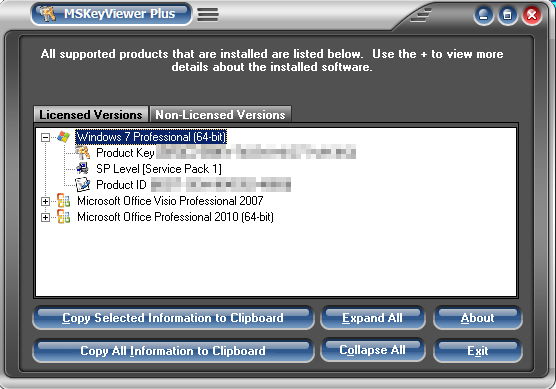Click the Exit button

477,351
